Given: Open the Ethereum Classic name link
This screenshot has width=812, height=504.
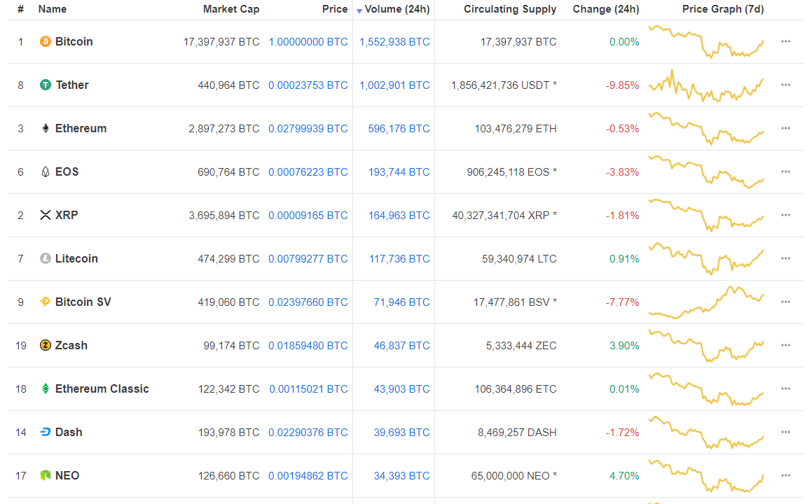Looking at the screenshot, I should (x=102, y=389).
